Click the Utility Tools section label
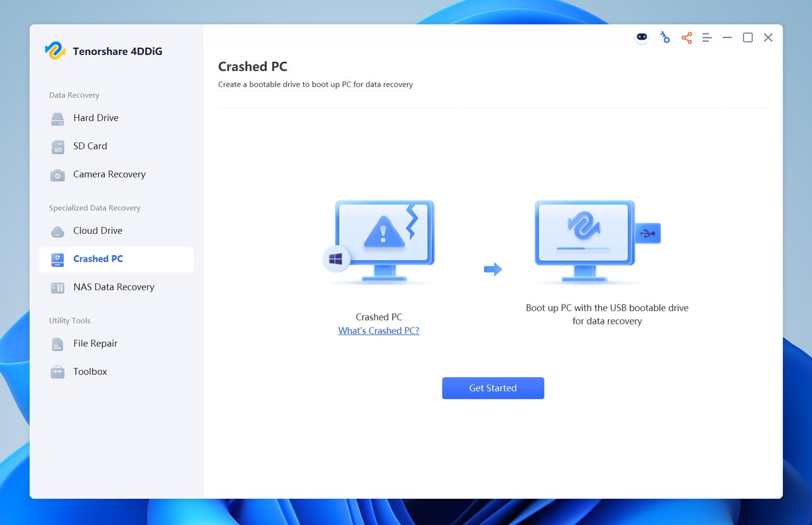Screen dimensions: 812x525 point(70,320)
